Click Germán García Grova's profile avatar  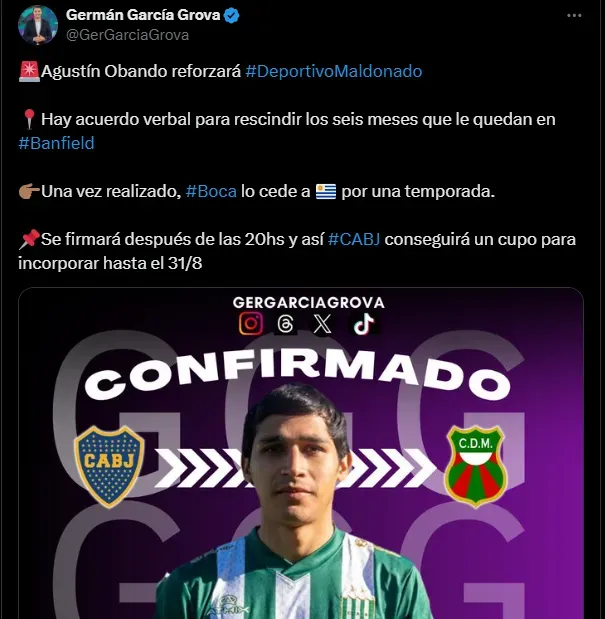38,25
